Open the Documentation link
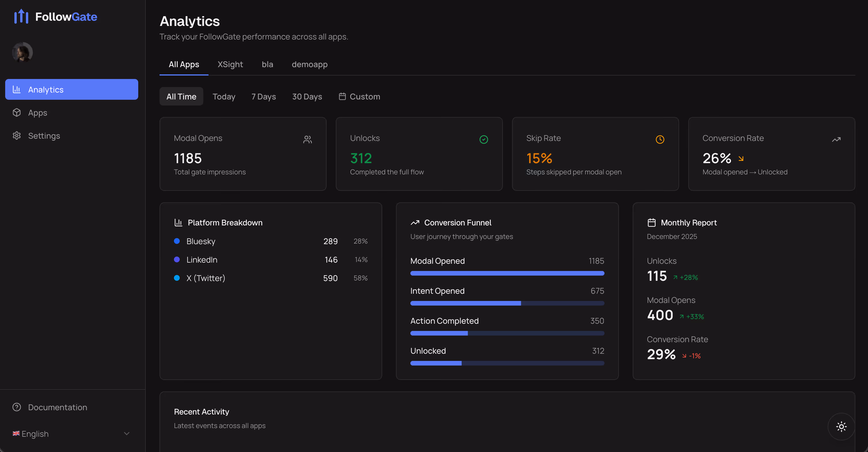The image size is (868, 452). click(71, 407)
